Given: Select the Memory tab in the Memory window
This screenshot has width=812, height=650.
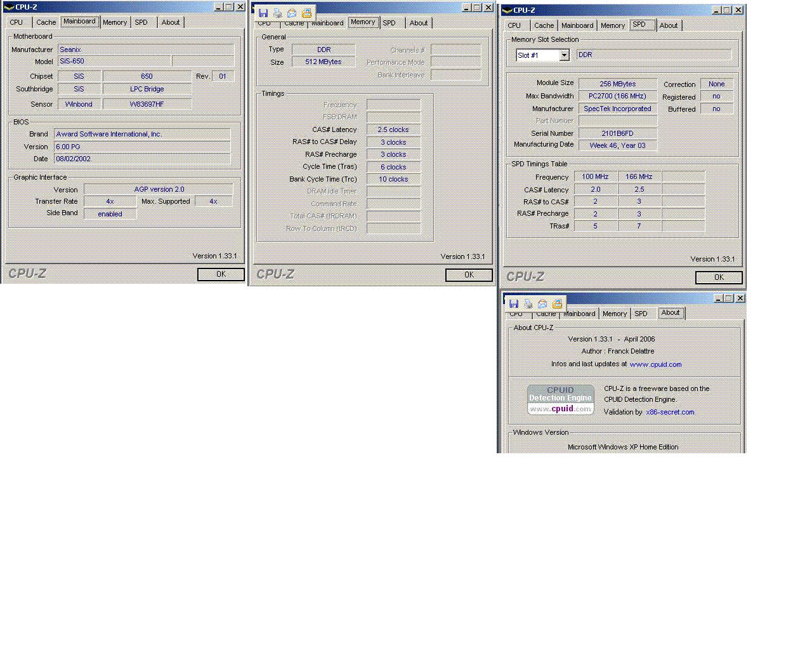Looking at the screenshot, I should [x=363, y=22].
